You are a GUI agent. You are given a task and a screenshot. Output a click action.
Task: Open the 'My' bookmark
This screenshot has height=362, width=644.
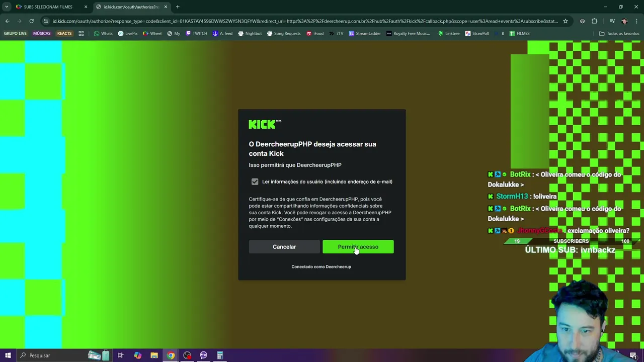(173, 34)
